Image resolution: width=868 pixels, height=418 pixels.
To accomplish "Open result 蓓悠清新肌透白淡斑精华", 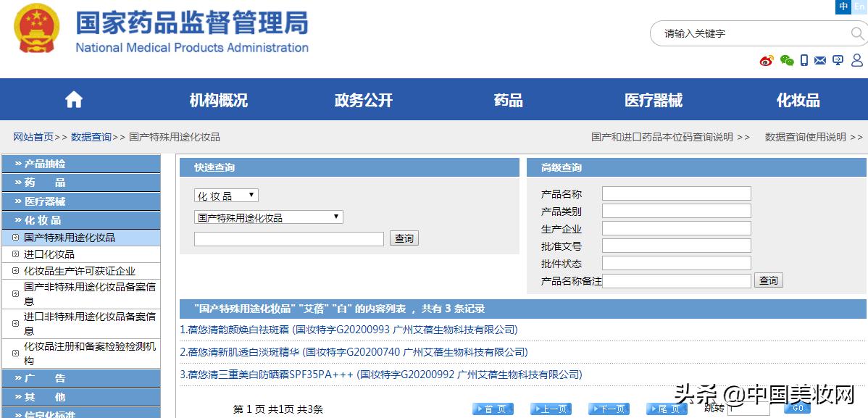I will click(x=354, y=352).
